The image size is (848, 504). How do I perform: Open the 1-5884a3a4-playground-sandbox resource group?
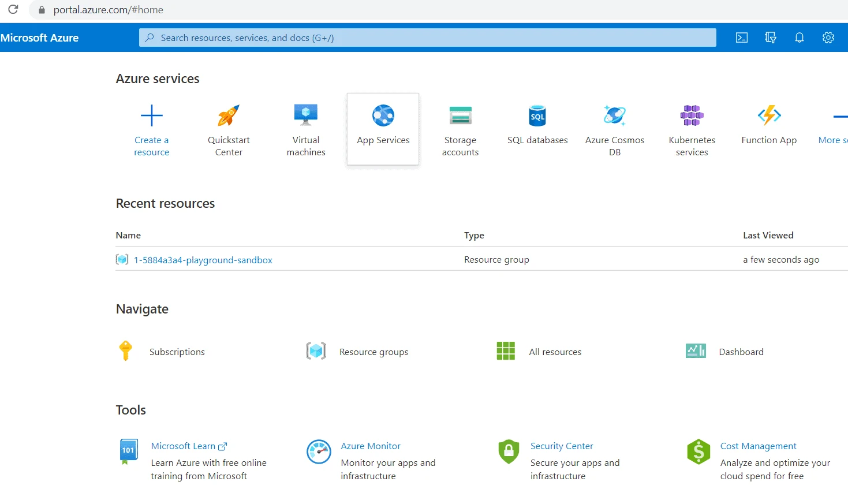pyautogui.click(x=203, y=260)
